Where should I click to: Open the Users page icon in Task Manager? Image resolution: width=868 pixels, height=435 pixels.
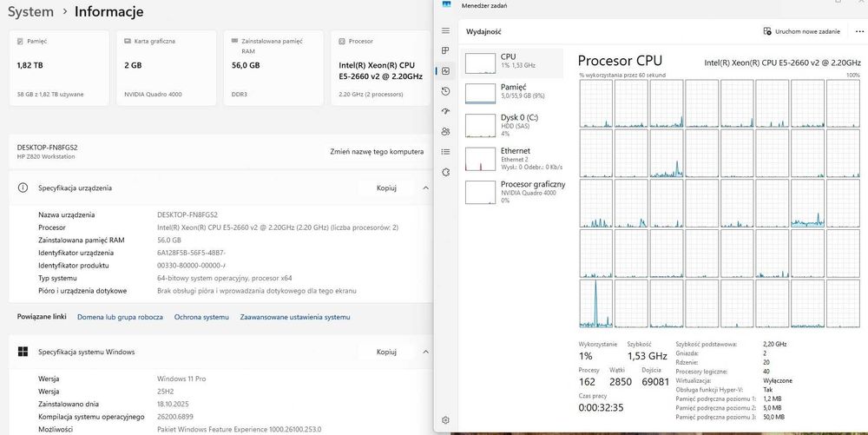[x=445, y=132]
